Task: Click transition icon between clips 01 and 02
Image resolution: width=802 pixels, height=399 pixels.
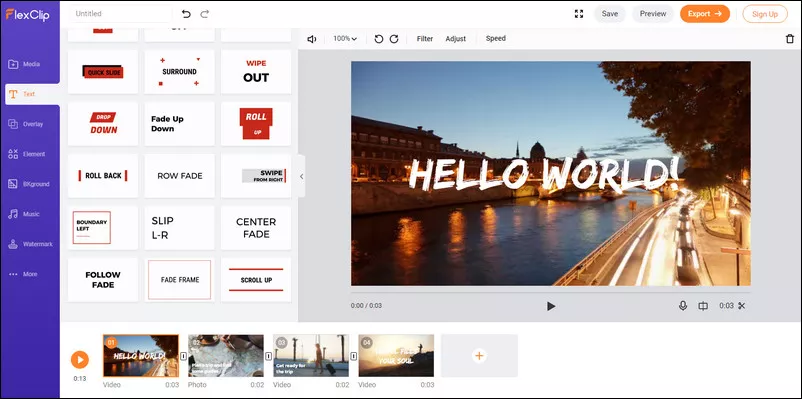Action: tap(184, 356)
